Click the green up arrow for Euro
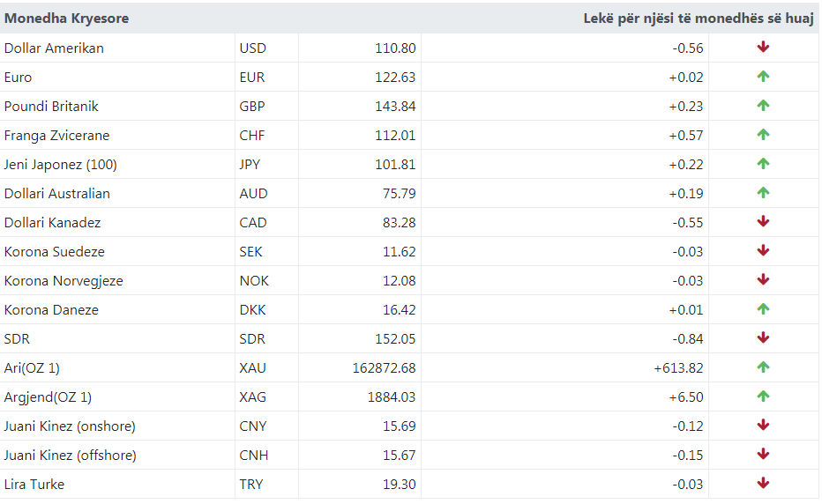The image size is (822, 504). coord(763,77)
